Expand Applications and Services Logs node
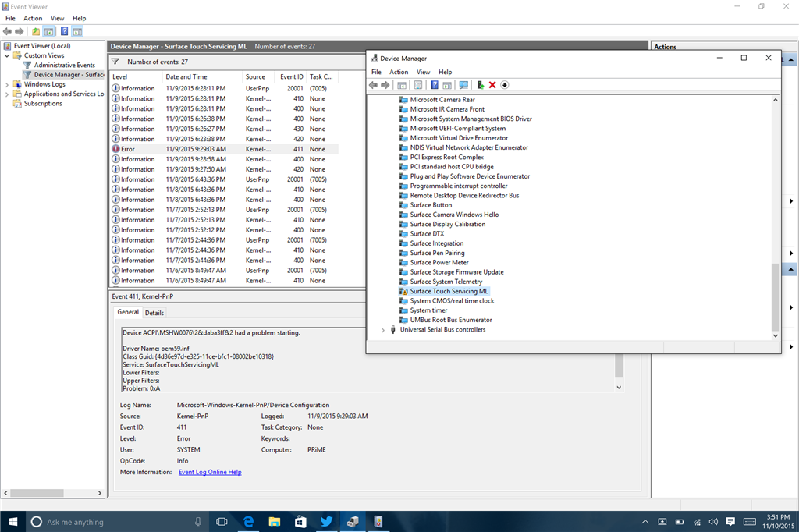This screenshot has height=532, width=799. coord(7,94)
